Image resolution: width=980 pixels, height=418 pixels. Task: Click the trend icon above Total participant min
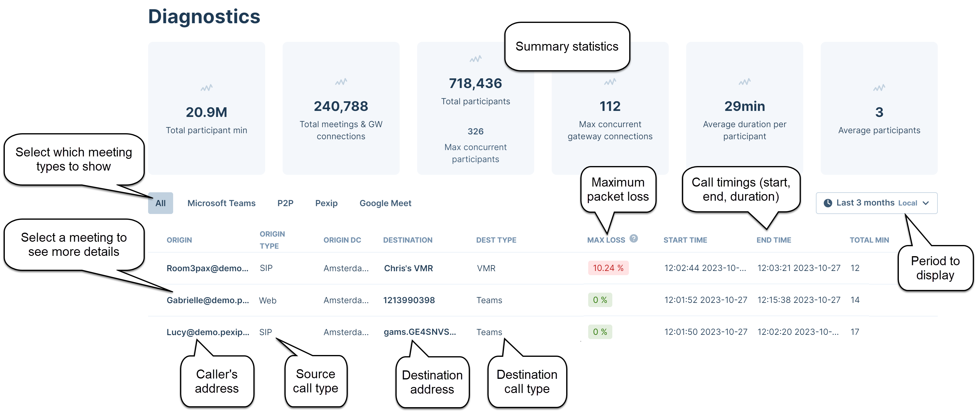[206, 88]
